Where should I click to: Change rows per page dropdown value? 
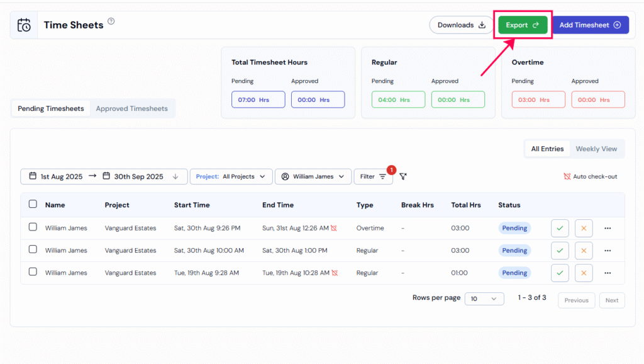coord(484,299)
